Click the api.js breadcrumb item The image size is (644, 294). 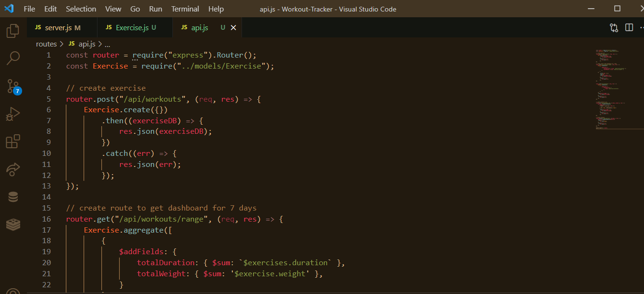click(x=82, y=44)
